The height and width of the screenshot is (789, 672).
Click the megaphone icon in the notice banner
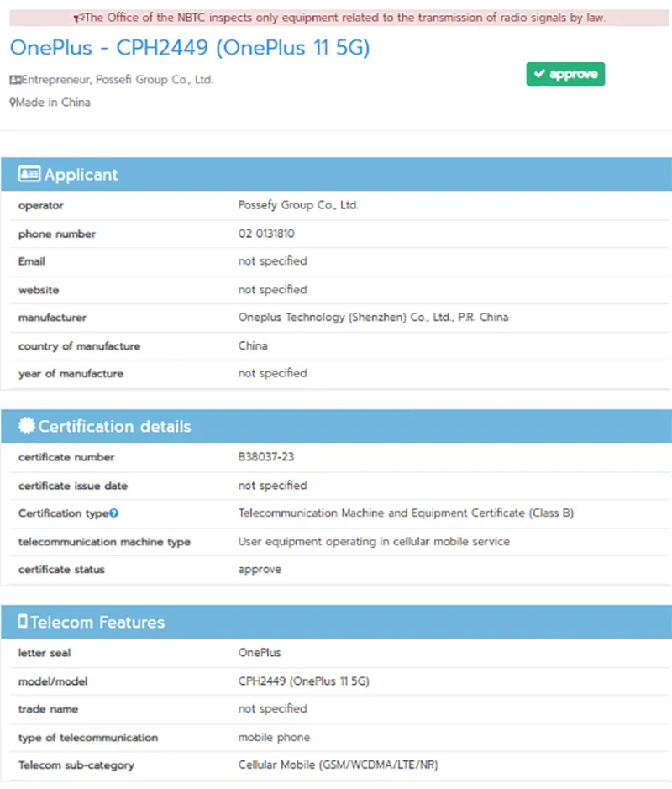(78, 18)
